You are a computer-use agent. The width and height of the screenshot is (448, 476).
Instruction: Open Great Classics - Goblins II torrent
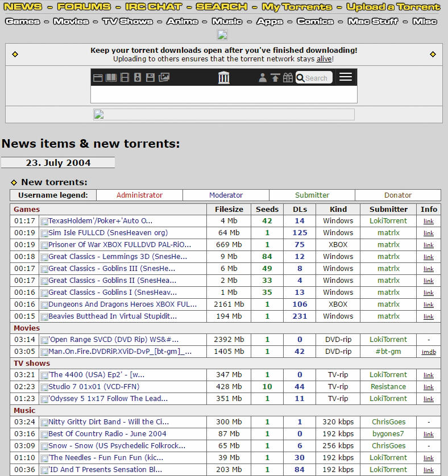(113, 281)
